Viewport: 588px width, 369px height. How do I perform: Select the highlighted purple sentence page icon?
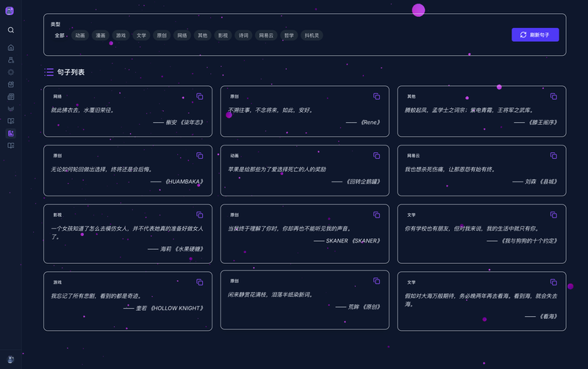click(x=11, y=133)
